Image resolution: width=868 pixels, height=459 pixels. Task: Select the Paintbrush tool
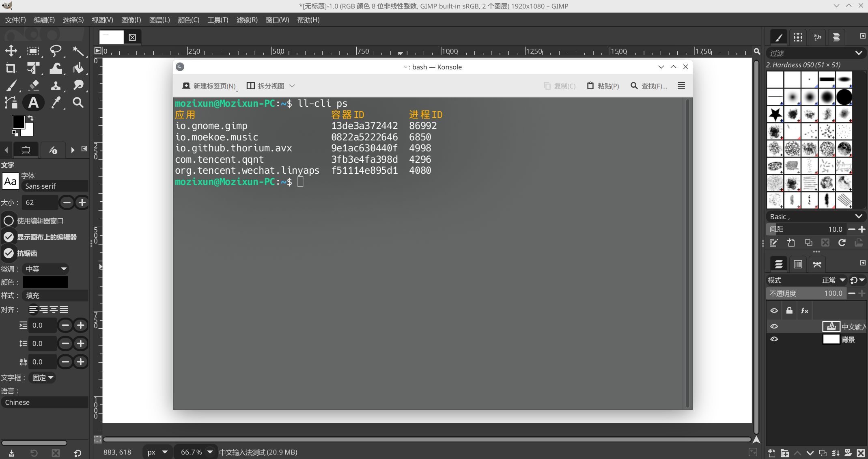(11, 85)
